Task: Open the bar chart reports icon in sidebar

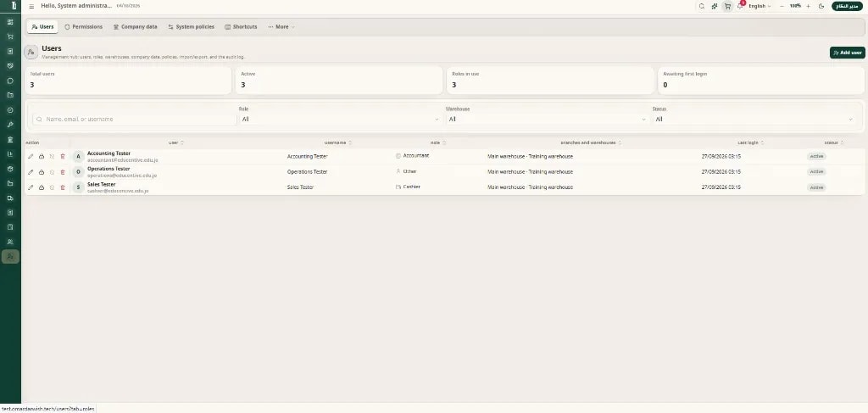Action: tap(10, 153)
